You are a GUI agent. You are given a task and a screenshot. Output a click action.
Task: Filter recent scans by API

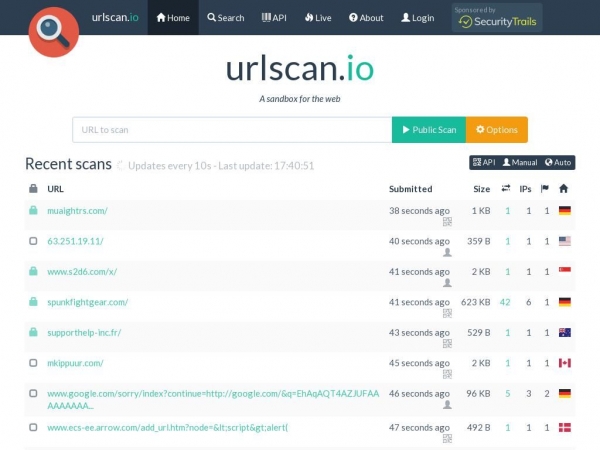484,162
